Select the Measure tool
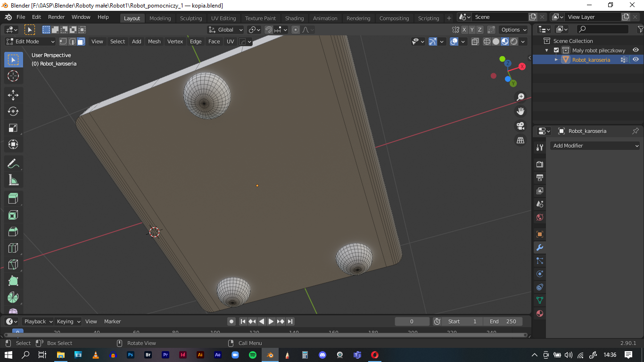Viewport: 644px width, 362px height. tap(13, 180)
